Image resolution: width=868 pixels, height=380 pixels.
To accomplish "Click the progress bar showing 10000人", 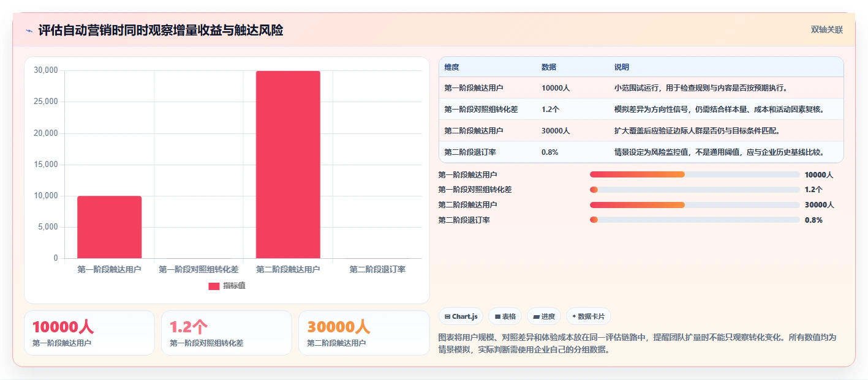I will (x=695, y=174).
